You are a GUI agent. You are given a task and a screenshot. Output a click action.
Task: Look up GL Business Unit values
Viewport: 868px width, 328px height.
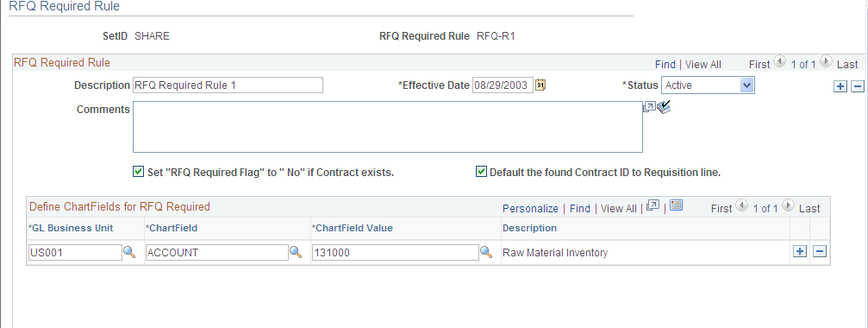[x=129, y=252]
